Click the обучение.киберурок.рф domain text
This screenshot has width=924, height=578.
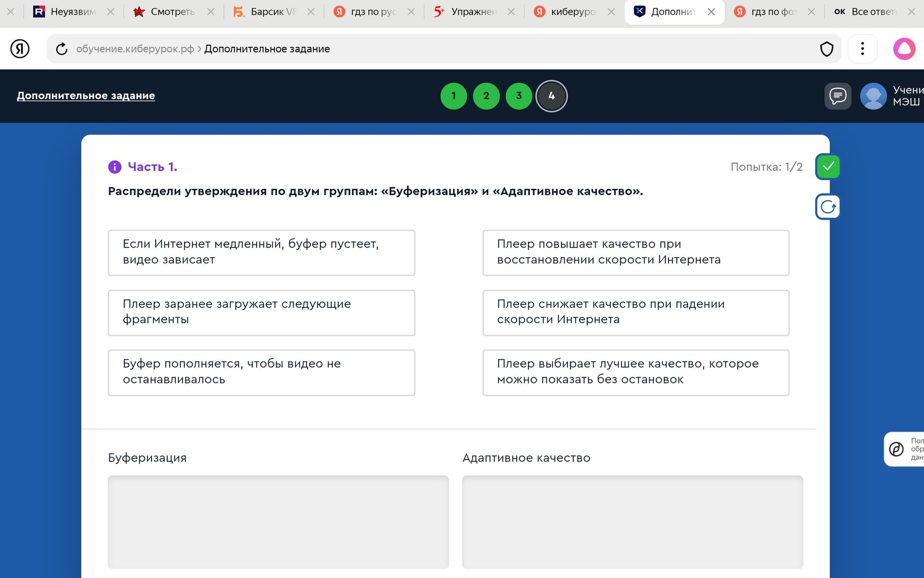(135, 49)
